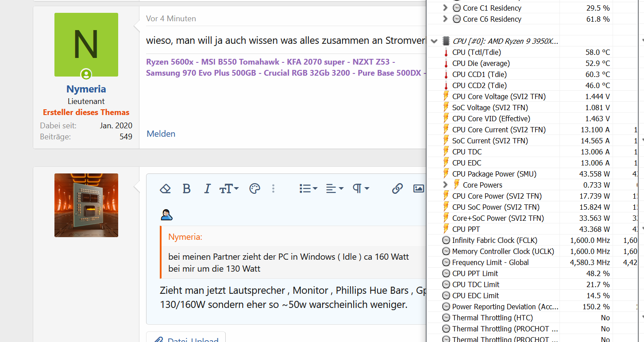The image size is (644, 342).
Task: Click the lightning icon beside CPU EDC
Action: (x=446, y=163)
